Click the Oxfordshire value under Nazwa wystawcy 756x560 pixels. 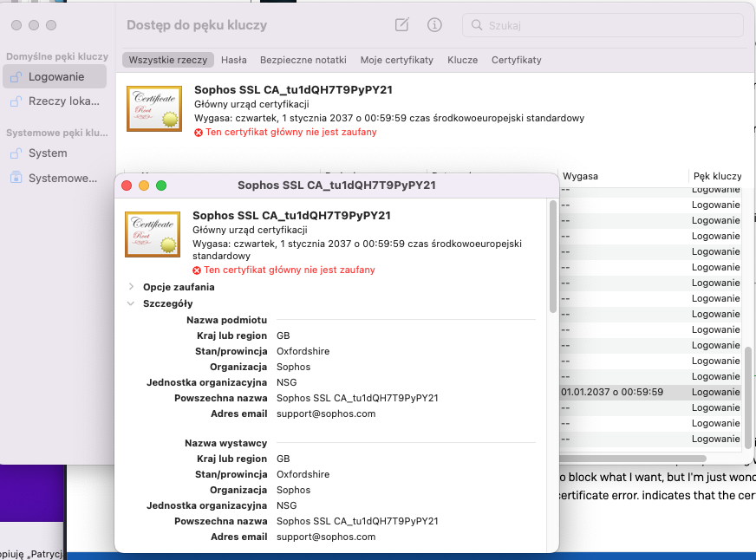click(303, 475)
